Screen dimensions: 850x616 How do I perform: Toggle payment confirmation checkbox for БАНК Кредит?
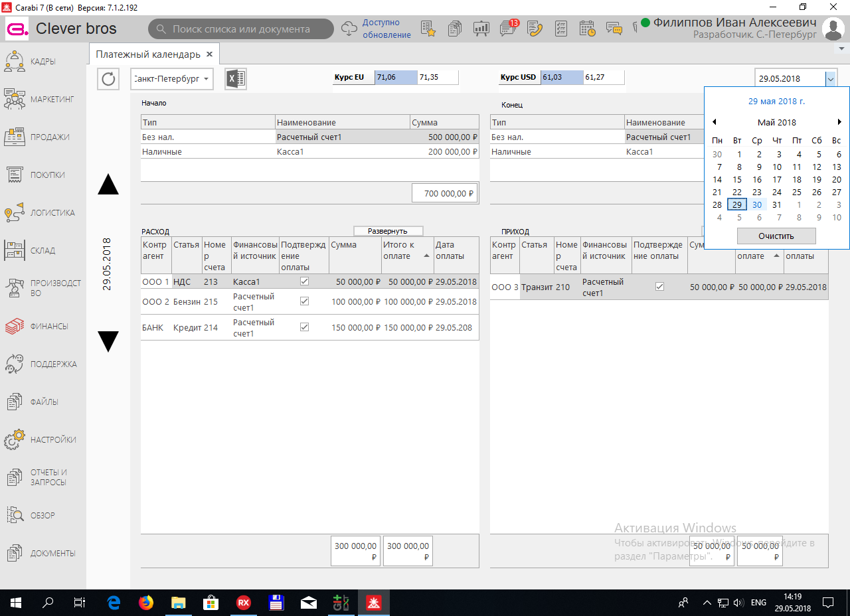click(305, 327)
